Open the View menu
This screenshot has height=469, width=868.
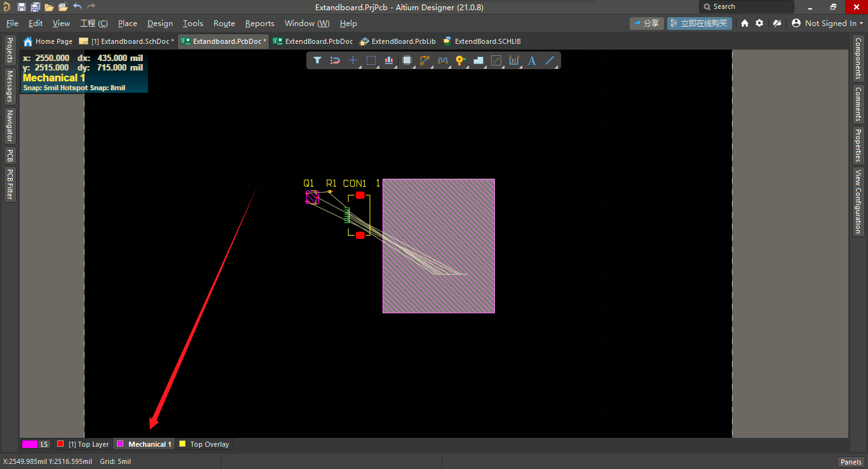[61, 24]
